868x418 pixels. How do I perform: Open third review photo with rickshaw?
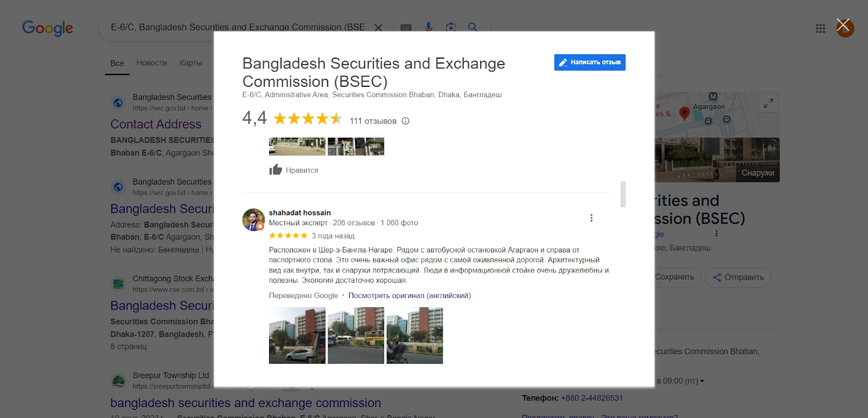pyautogui.click(x=414, y=335)
